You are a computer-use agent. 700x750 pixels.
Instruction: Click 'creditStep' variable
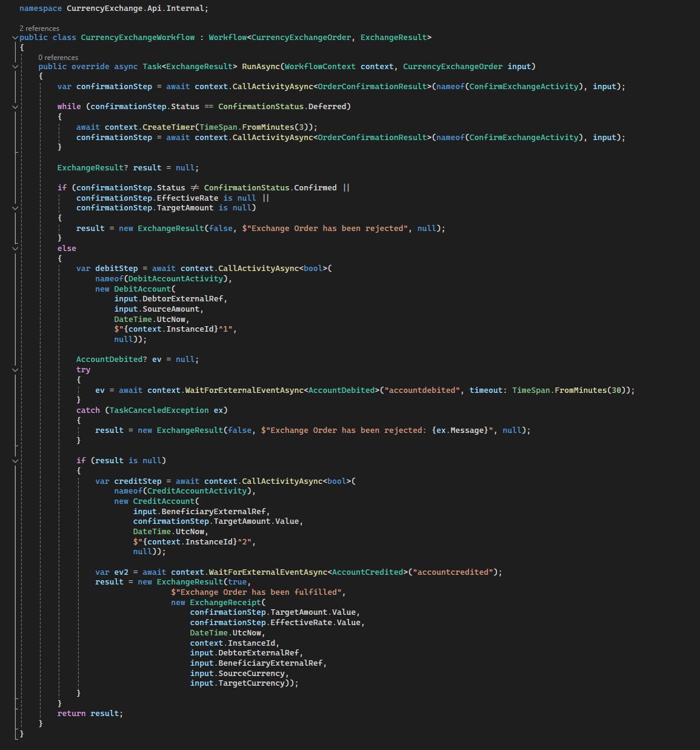click(138, 481)
